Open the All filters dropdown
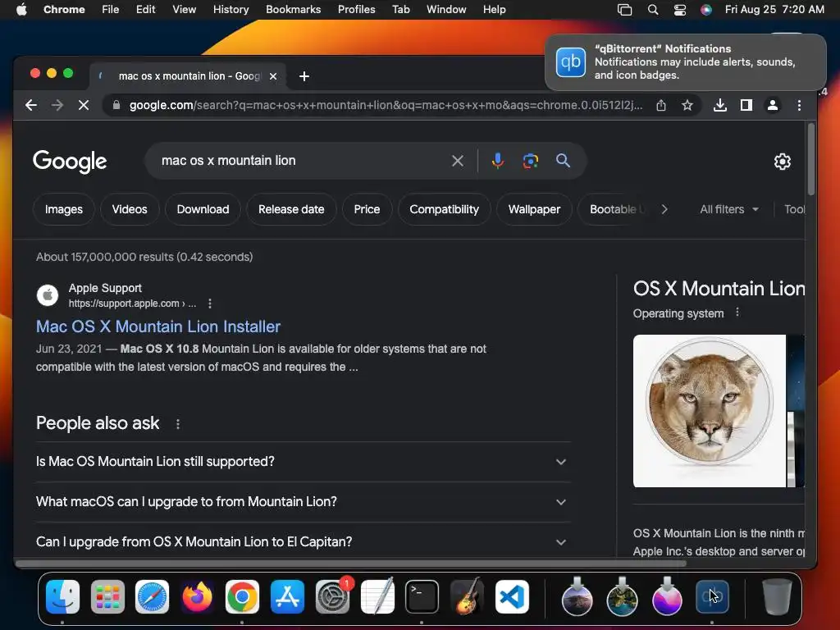This screenshot has height=630, width=840. tap(729, 209)
